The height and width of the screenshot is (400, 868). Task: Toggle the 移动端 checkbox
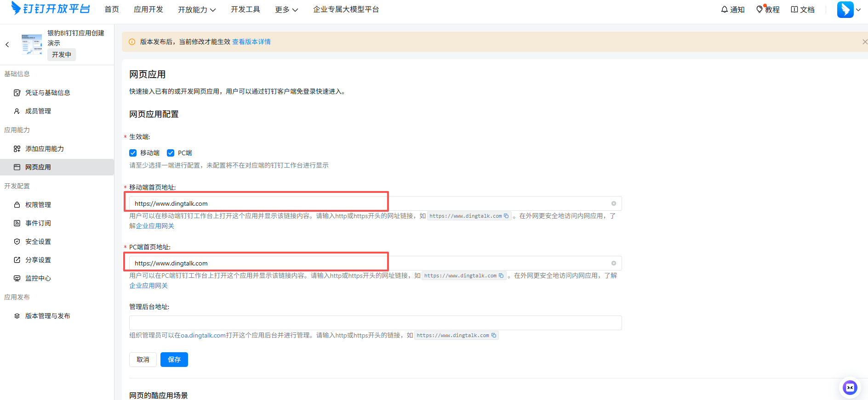[133, 153]
